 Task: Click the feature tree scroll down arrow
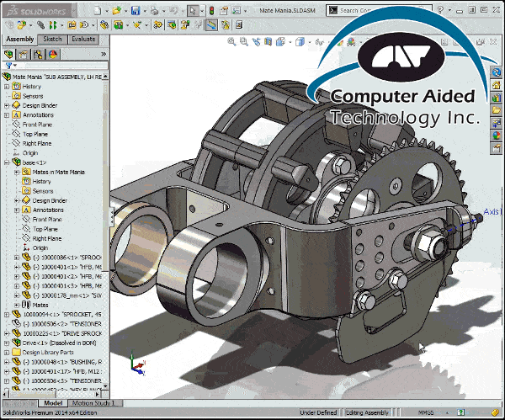coord(106,385)
